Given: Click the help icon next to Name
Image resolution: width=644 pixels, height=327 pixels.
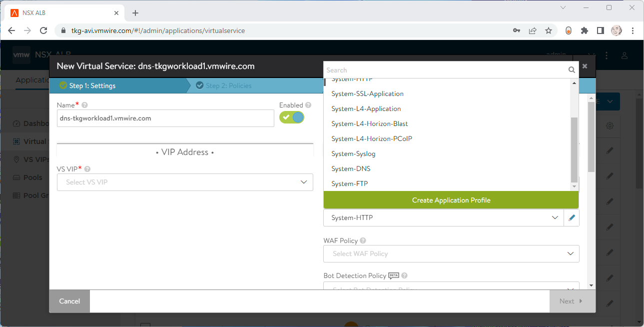Looking at the screenshot, I should (85, 105).
